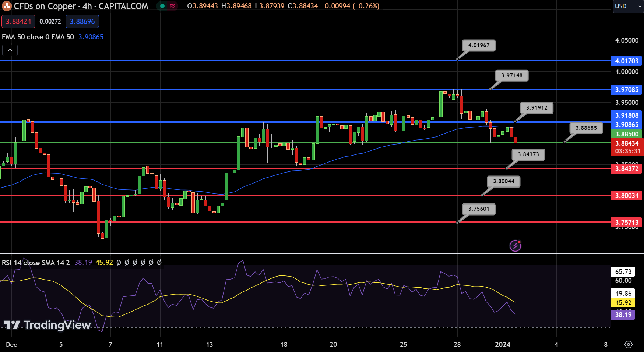644x352 pixels.
Task: Click the 3.97148 price callout label
Action: tap(512, 75)
